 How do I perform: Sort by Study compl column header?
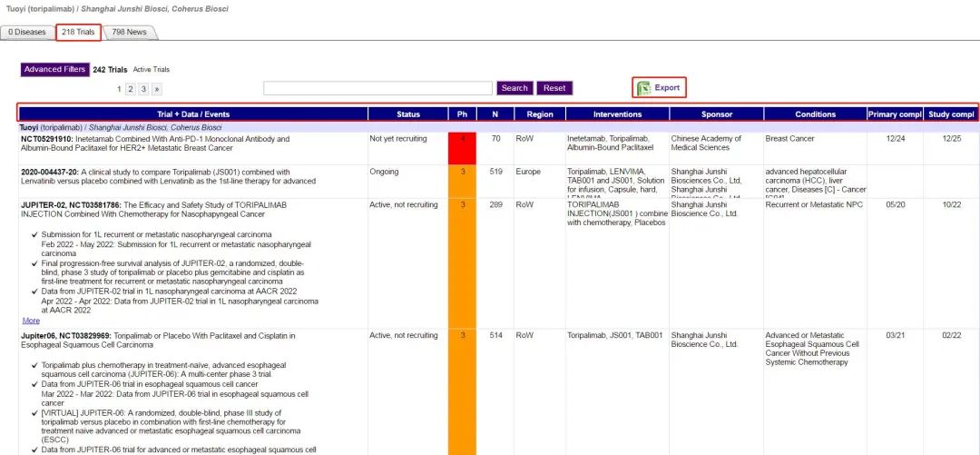951,114
